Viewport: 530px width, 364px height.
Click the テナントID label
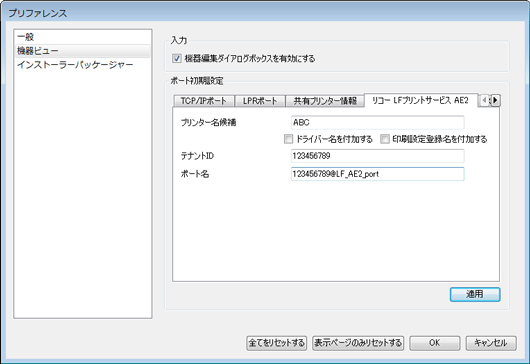pos(197,156)
